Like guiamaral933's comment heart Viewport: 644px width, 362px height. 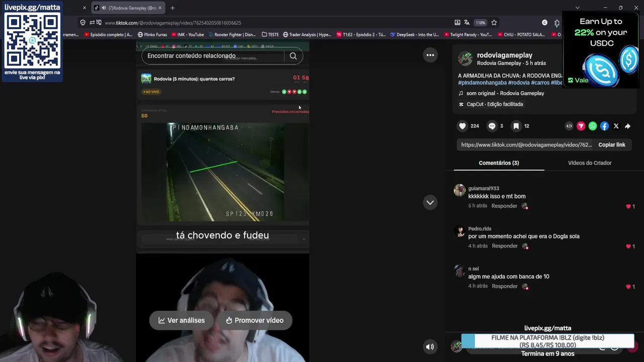coord(628,207)
